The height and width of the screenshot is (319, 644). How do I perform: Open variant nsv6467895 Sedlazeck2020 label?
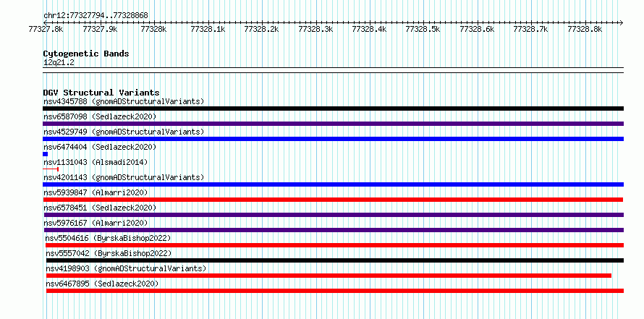[102, 284]
